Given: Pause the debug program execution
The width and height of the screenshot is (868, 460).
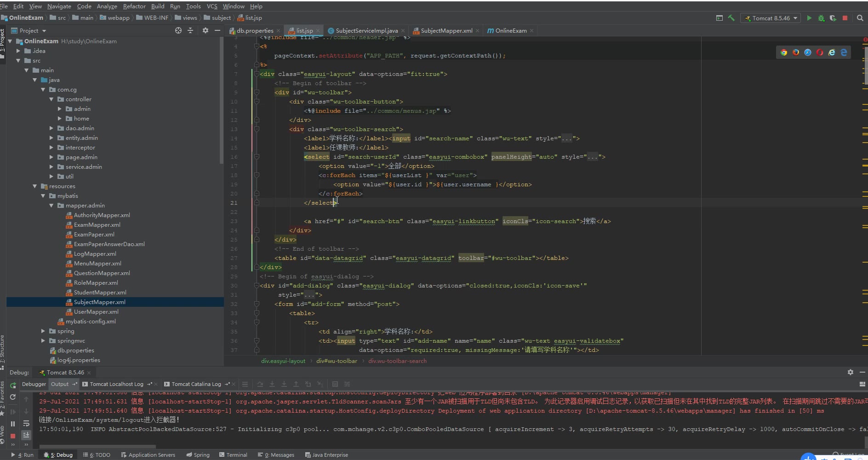Looking at the screenshot, I should tap(13, 424).
